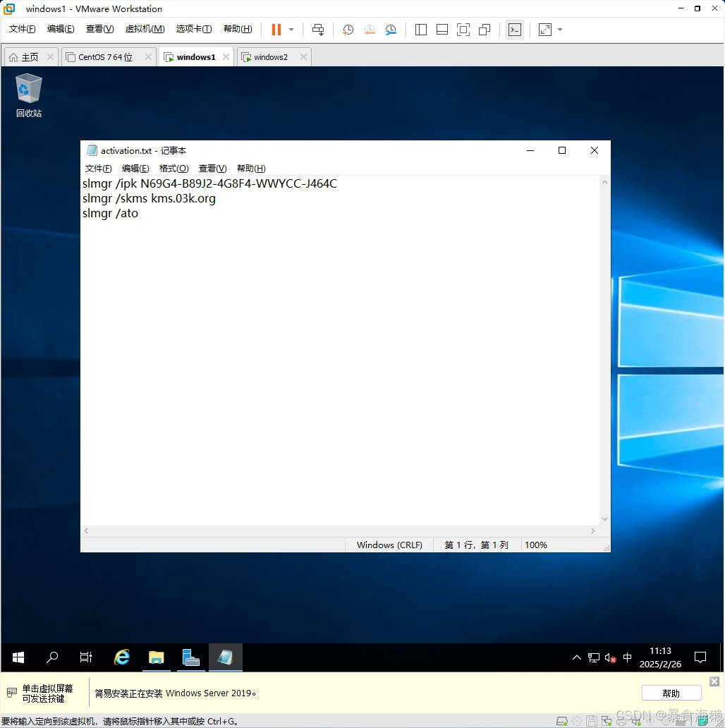
Task: Switch to the CentOS 7 64 位 tab
Action: (x=105, y=57)
